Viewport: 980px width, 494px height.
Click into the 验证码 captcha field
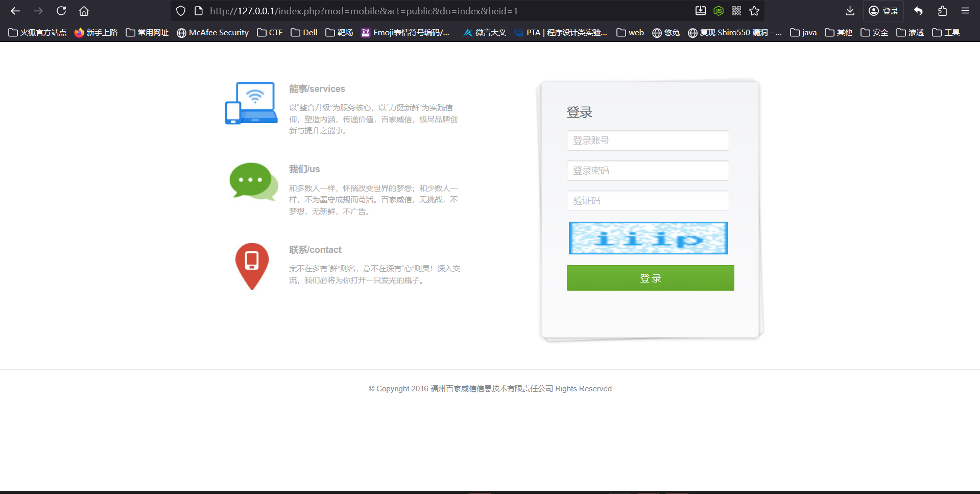[x=648, y=201]
